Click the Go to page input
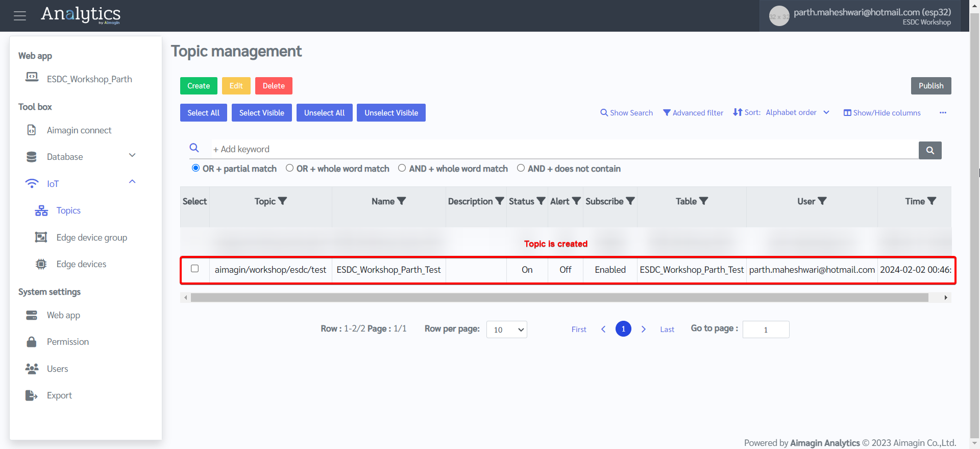The image size is (980, 449). coord(766,329)
